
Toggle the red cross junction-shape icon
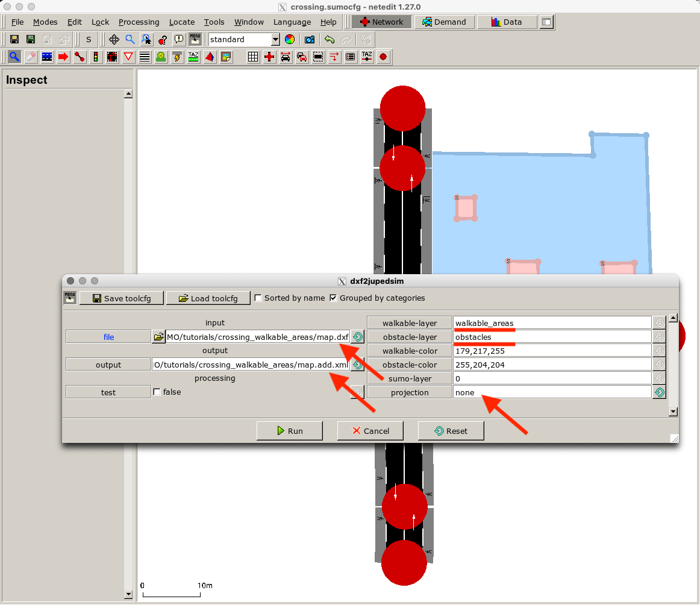pyautogui.click(x=269, y=57)
